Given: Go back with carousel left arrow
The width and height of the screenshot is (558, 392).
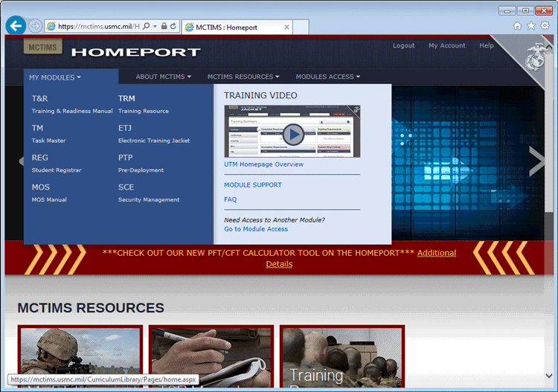Looking at the screenshot, I should tap(22, 161).
